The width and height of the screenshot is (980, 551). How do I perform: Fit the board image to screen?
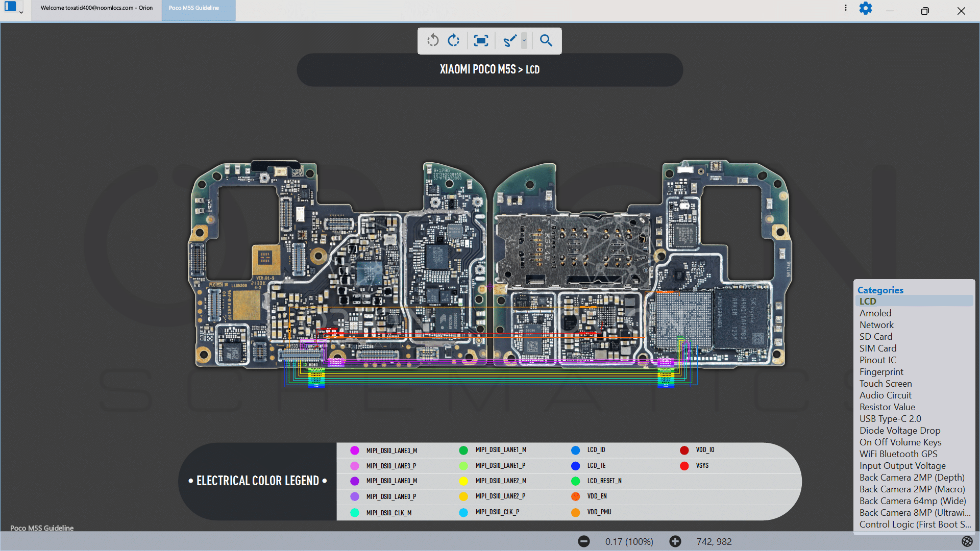[481, 40]
